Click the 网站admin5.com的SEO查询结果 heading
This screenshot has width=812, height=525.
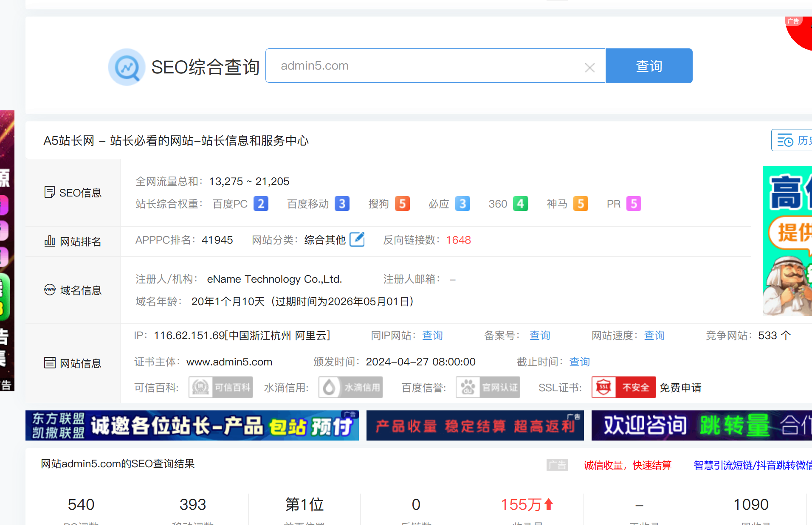(x=118, y=464)
